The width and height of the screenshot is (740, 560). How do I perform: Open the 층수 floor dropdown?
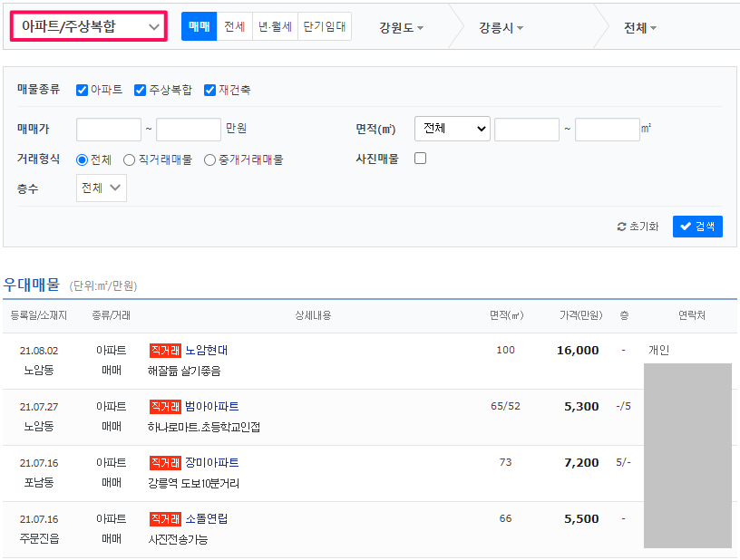point(100,188)
